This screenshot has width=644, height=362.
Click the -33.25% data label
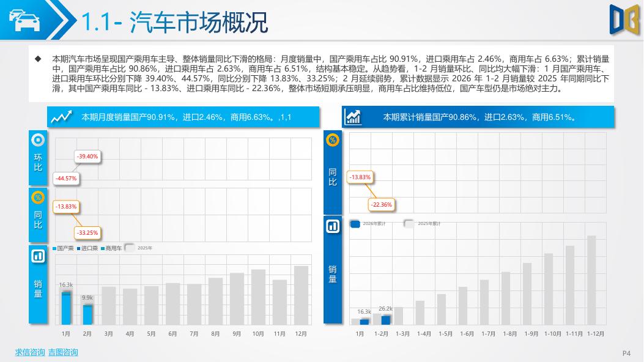click(87, 233)
